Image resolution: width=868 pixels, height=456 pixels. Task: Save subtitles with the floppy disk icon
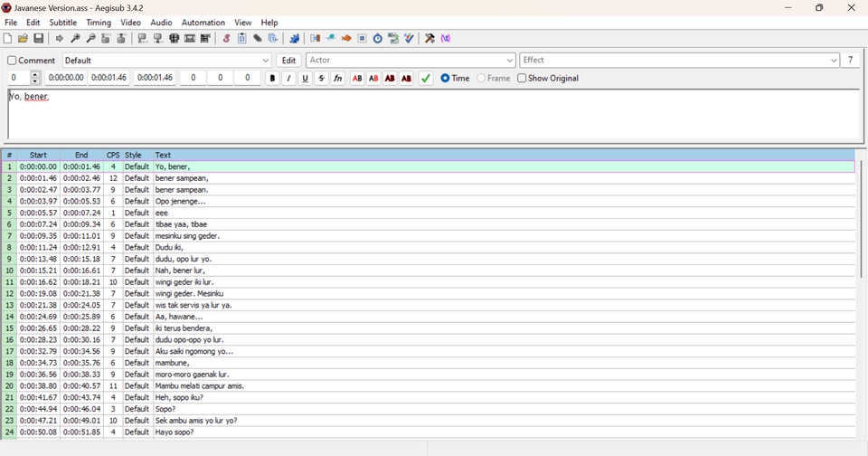39,39
